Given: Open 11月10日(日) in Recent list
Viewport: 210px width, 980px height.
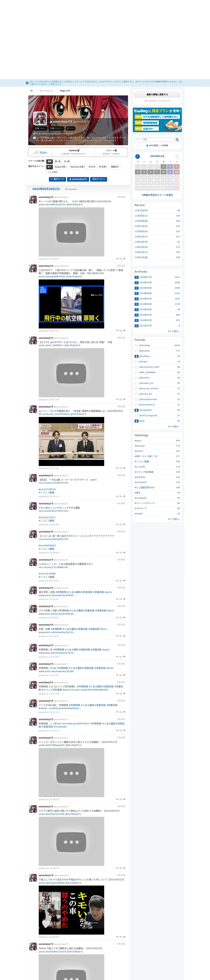Looking at the screenshot, I should (x=141, y=210).
